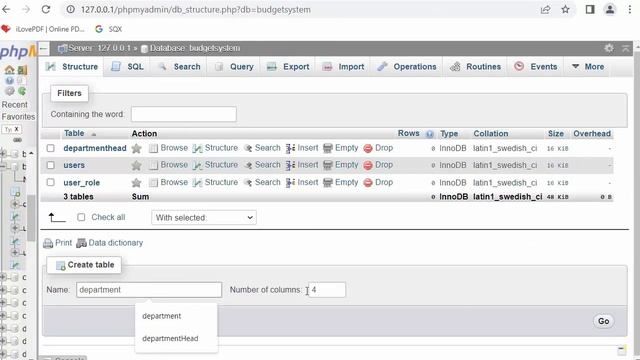Open the Export tab
Image resolution: width=640 pixels, height=360 pixels.
pos(288,67)
